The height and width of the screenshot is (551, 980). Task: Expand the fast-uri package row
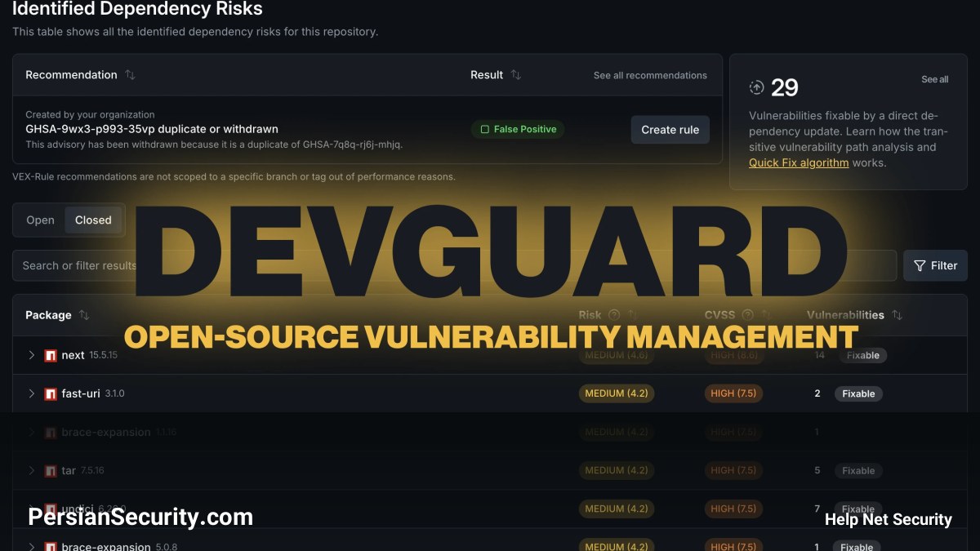[31, 393]
